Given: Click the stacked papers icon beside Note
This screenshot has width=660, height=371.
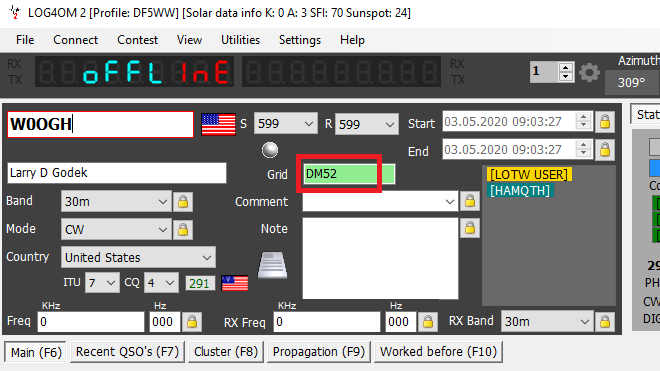Looking at the screenshot, I should pos(272,265).
